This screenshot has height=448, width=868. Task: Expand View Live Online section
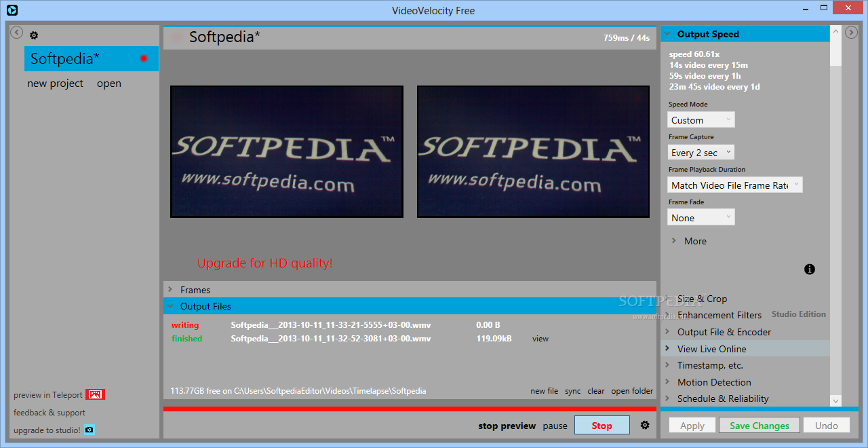(745, 349)
